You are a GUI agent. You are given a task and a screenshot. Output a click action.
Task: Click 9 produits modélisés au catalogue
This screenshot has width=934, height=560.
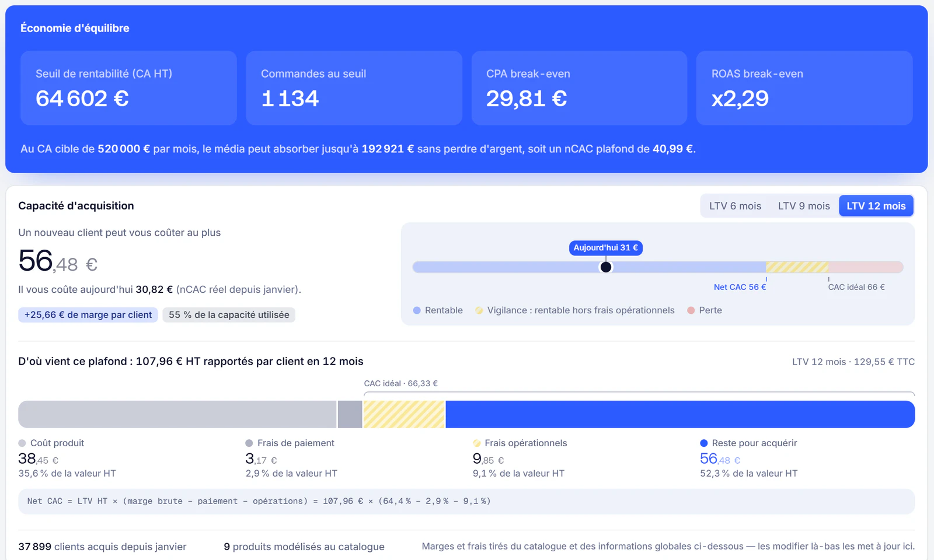(304, 547)
